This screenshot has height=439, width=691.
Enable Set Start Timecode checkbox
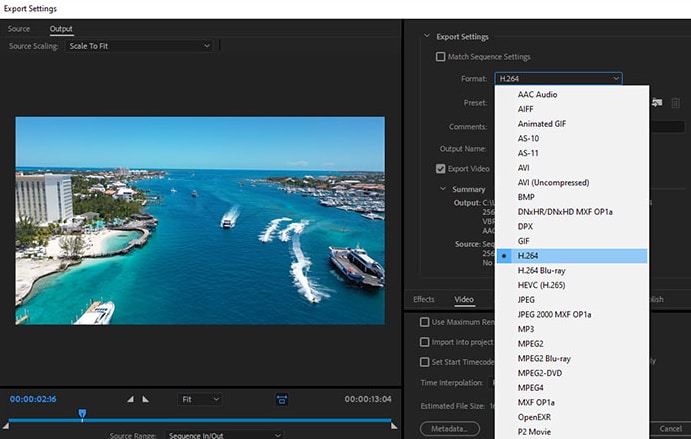424,362
